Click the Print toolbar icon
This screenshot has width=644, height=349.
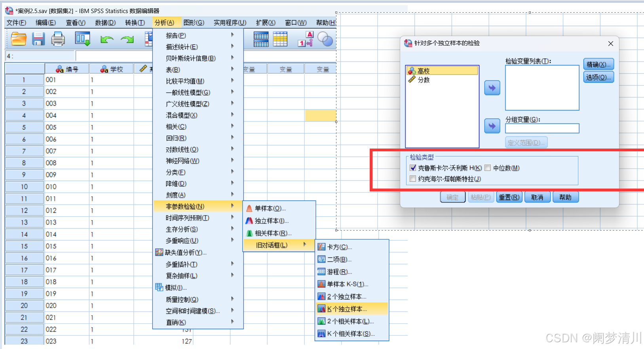(58, 39)
